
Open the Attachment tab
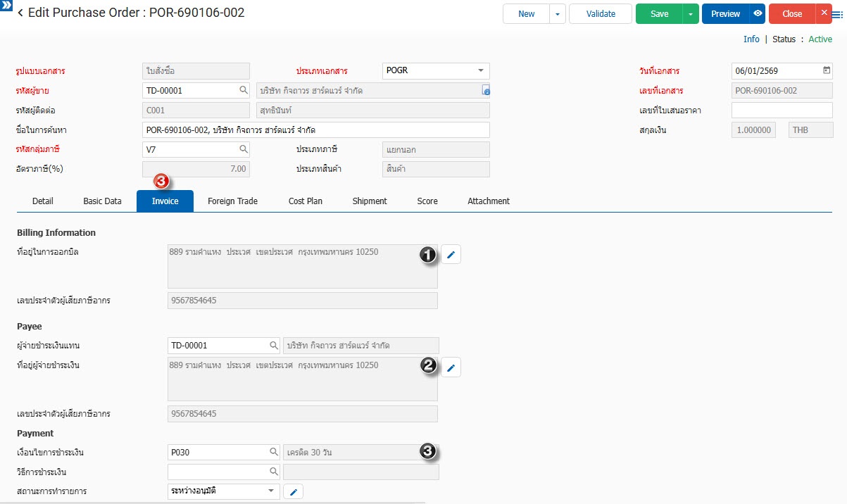pos(488,201)
